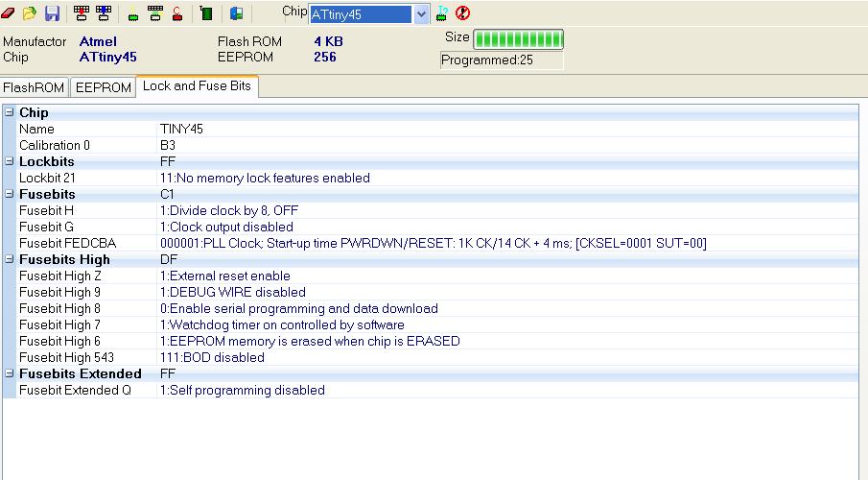Click the red prohibition circle icon
This screenshot has width=868, height=480.
coord(463,13)
